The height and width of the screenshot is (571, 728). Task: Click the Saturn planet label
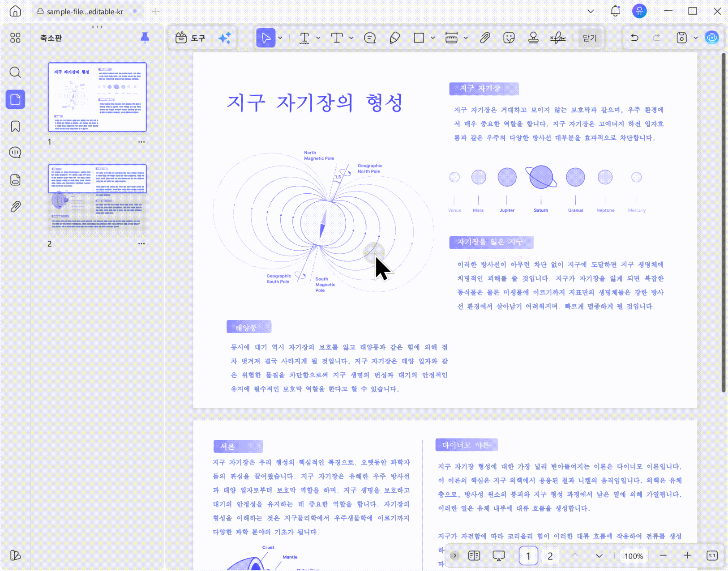coord(541,210)
